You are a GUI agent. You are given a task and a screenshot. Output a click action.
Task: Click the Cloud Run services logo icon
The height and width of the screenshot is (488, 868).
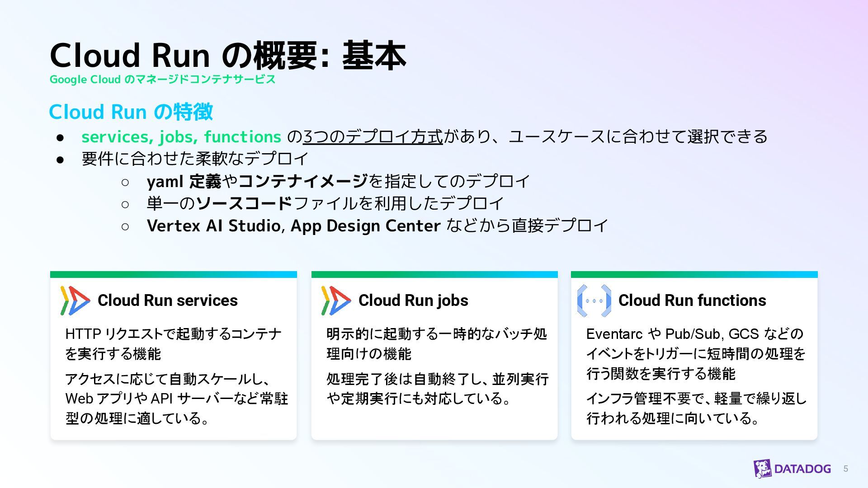coord(75,300)
